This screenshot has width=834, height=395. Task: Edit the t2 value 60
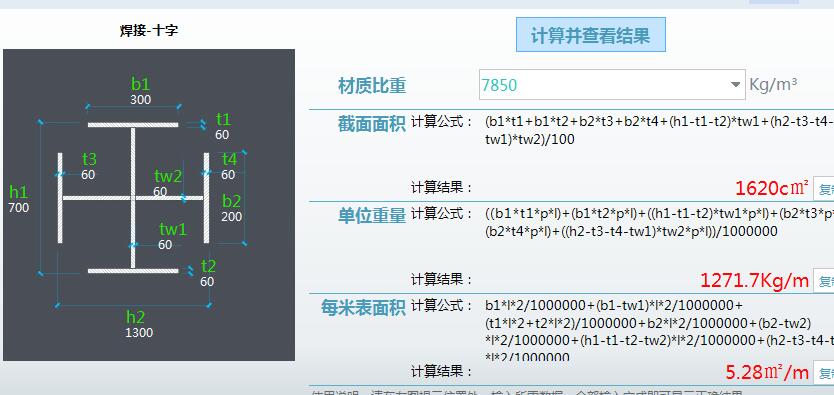[207, 281]
